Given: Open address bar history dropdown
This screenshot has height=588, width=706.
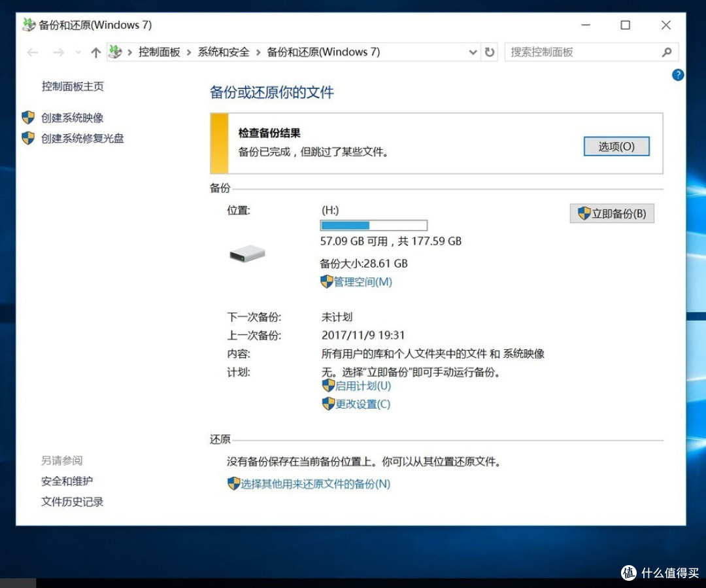Looking at the screenshot, I should click(x=473, y=52).
